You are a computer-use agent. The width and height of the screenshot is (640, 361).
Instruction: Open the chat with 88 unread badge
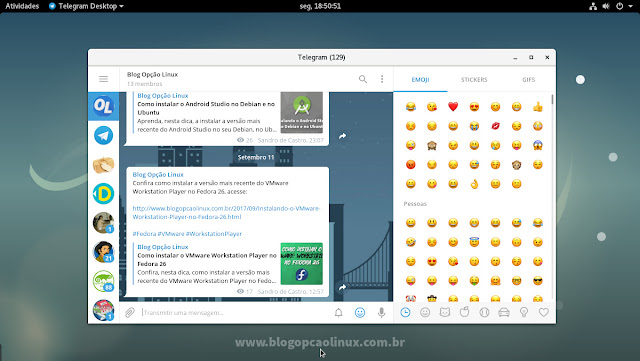[x=103, y=281]
